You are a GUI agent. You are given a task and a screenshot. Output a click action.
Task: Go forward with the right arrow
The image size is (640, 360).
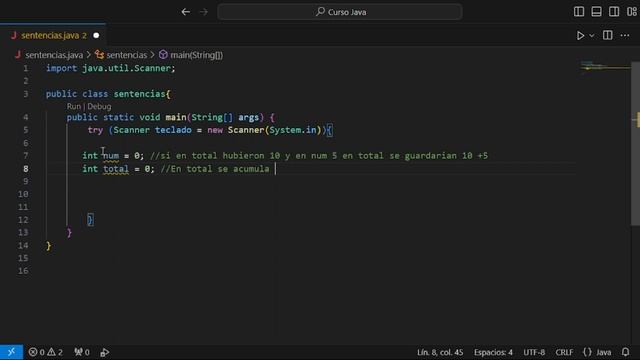click(x=204, y=12)
